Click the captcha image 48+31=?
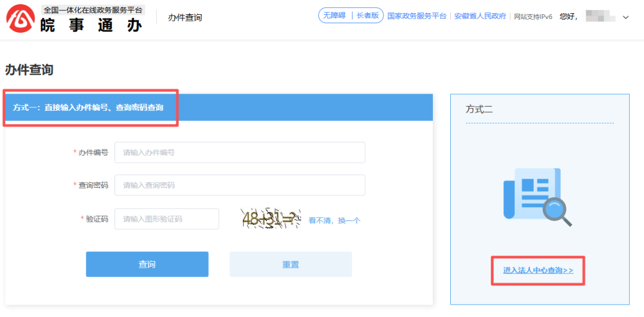644x317 pixels. (x=270, y=219)
